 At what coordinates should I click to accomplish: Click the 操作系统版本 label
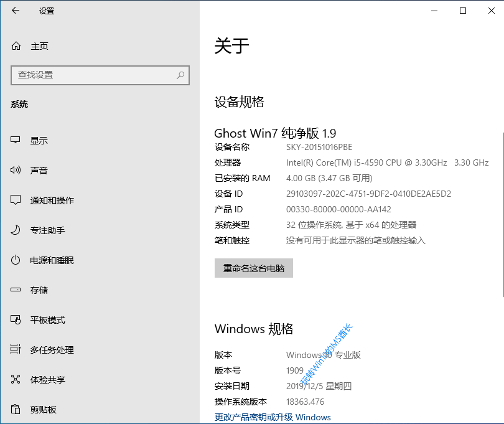tap(240, 402)
